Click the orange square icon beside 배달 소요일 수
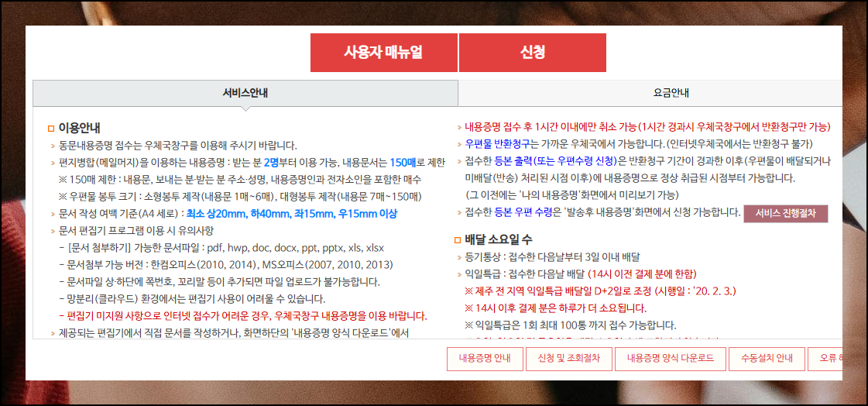Screen dimensions: 868x406 458,240
